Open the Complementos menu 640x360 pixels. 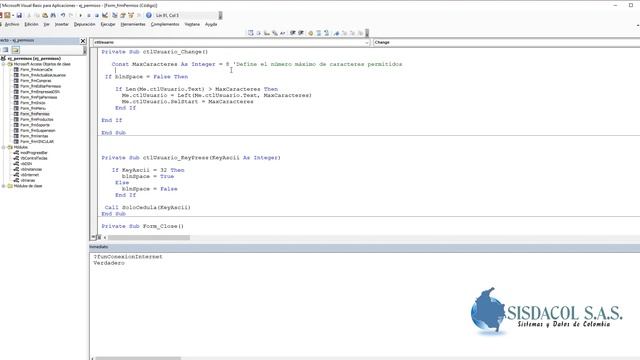coord(165,24)
